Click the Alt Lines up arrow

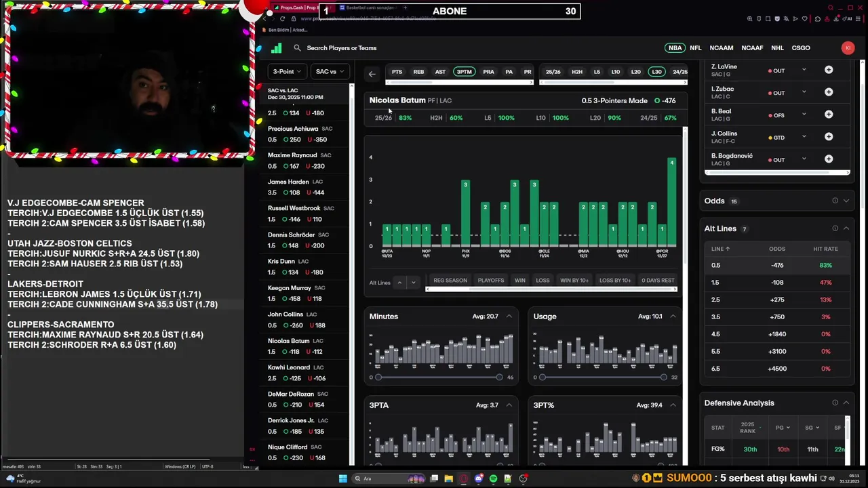(x=399, y=283)
